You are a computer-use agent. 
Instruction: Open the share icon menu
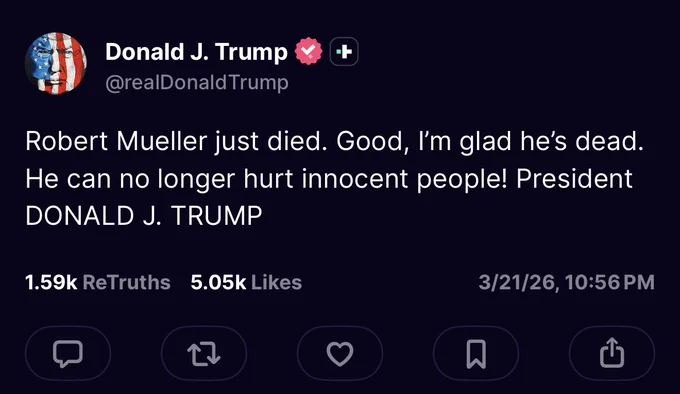click(611, 353)
